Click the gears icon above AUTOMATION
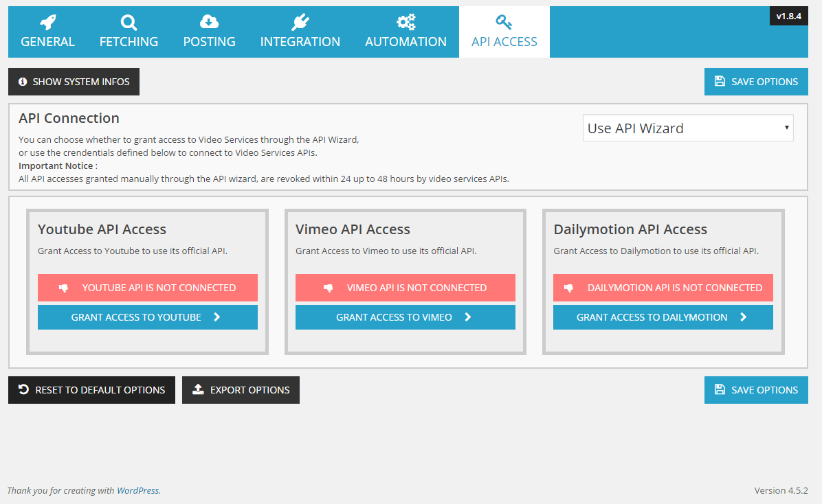The image size is (822, 504). tap(406, 22)
